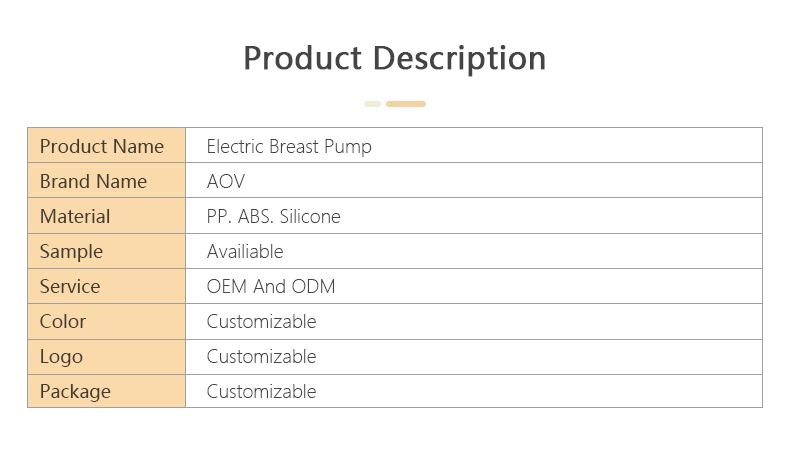The width and height of the screenshot is (790, 456).
Task: Click the short pale bar under the heading
Action: coord(372,104)
